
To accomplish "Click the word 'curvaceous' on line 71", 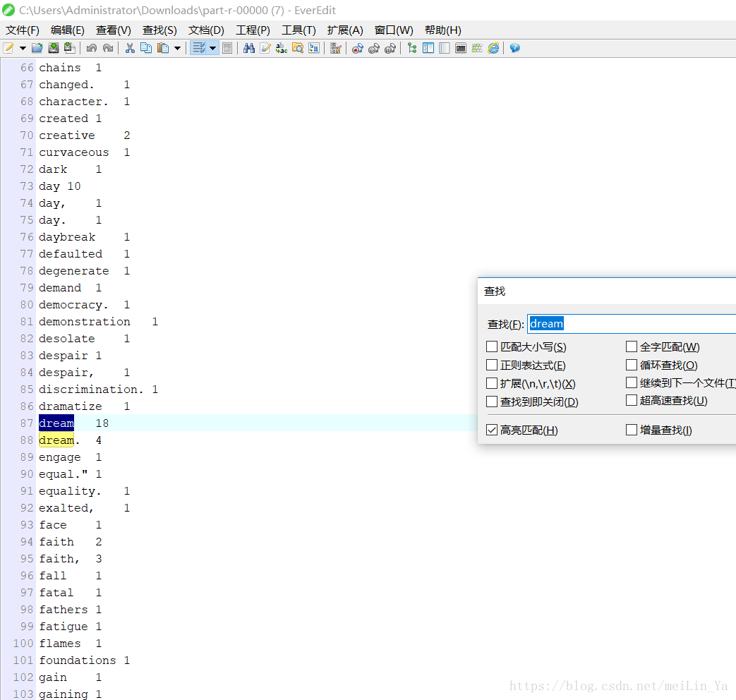I will tap(73, 152).
